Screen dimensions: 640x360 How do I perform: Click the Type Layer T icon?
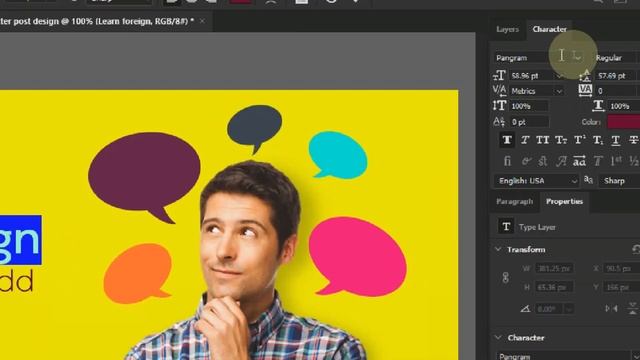[506, 227]
